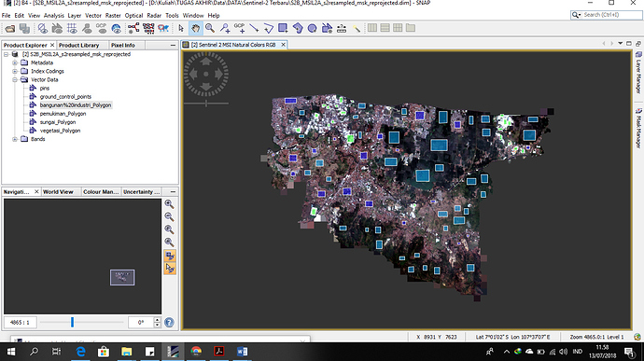Minimize the Navigation panel group
Image resolution: width=644 pixels, height=361 pixels.
(173, 192)
